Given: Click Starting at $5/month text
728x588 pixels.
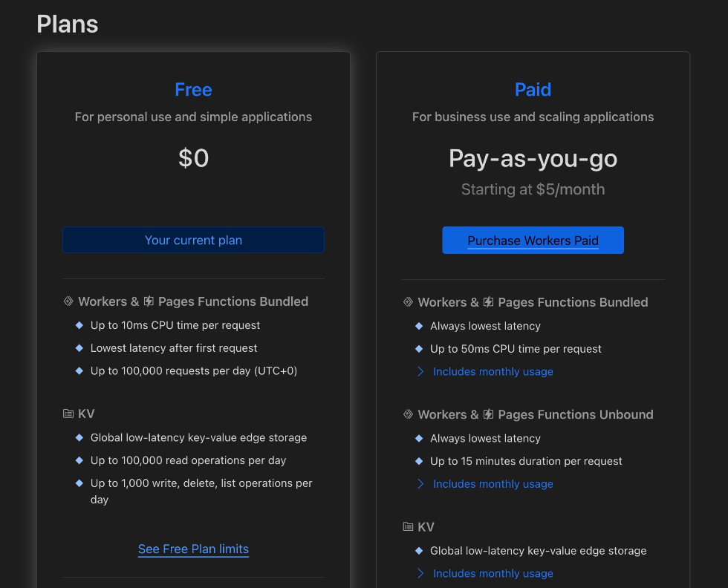Looking at the screenshot, I should click(533, 189).
